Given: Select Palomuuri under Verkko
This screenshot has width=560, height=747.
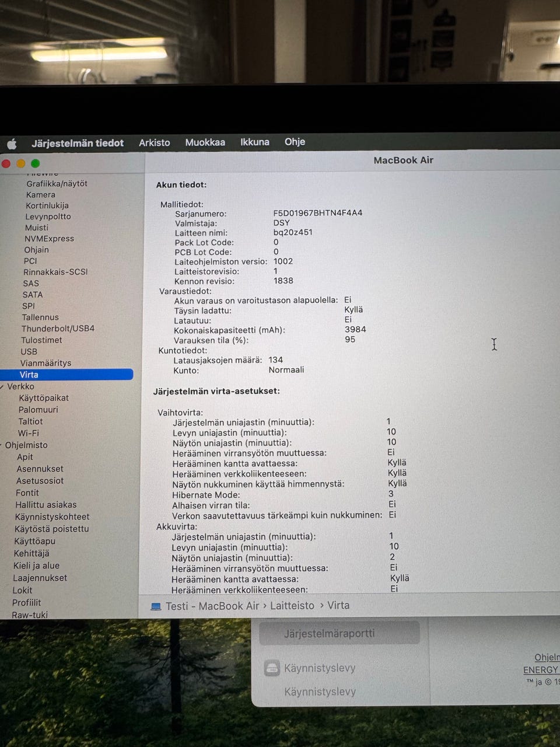Looking at the screenshot, I should 38,410.
